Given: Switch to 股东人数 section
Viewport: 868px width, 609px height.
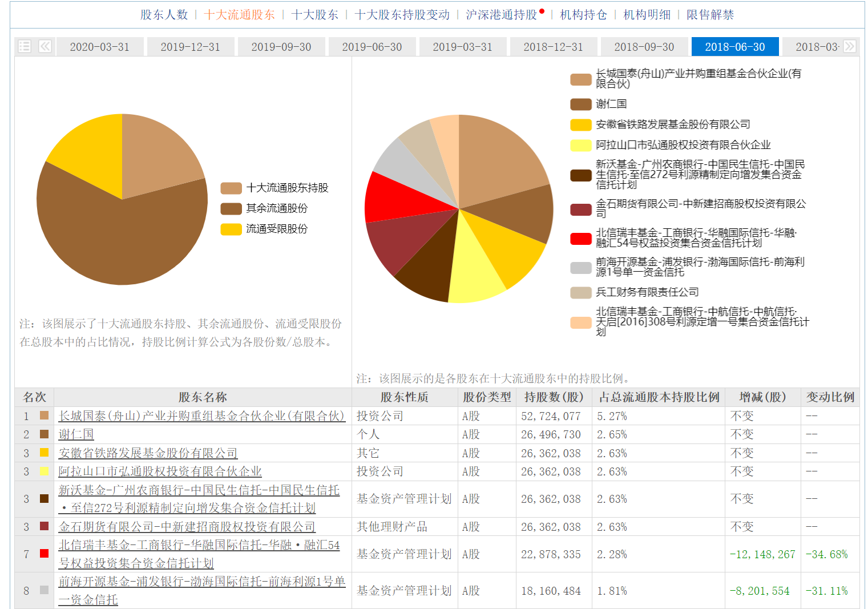Looking at the screenshot, I should click(164, 15).
